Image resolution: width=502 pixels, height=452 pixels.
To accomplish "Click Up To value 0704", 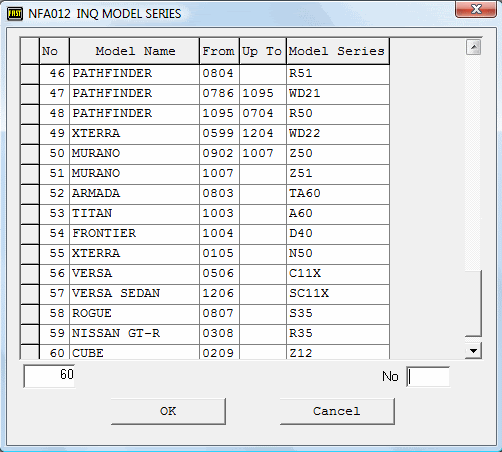I will pos(258,113).
